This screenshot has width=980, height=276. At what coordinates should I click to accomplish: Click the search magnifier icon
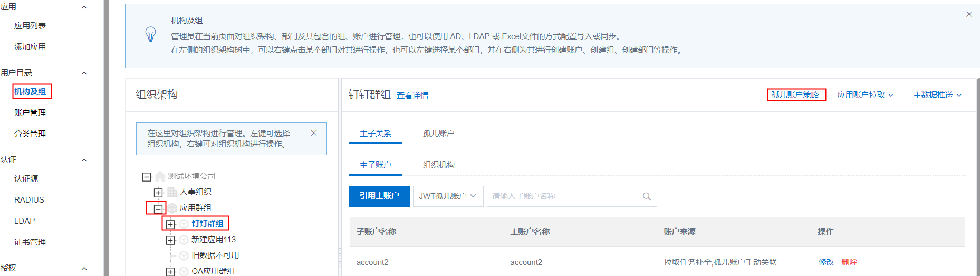(646, 196)
